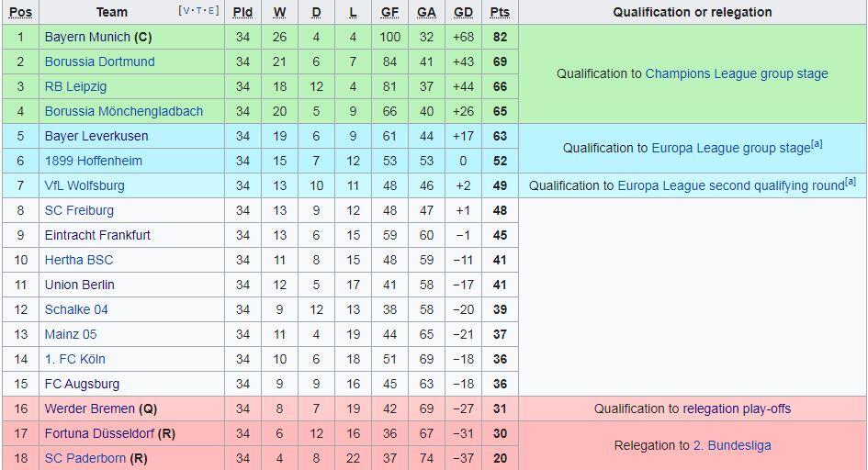Image resolution: width=868 pixels, height=470 pixels.
Task: Open Borussia Mönchengladbach team page
Action: pos(124,112)
